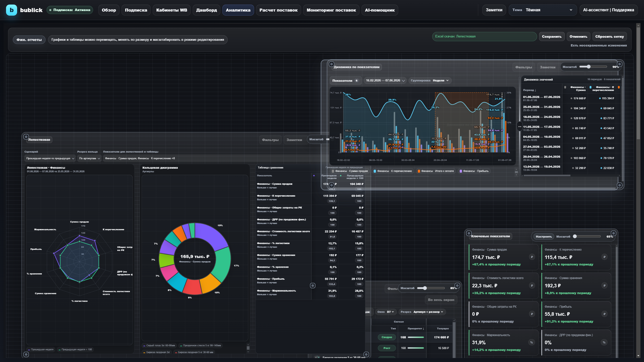Click percent icon on Маржинальность KPI card
This screenshot has width=644, height=362.
click(x=531, y=342)
